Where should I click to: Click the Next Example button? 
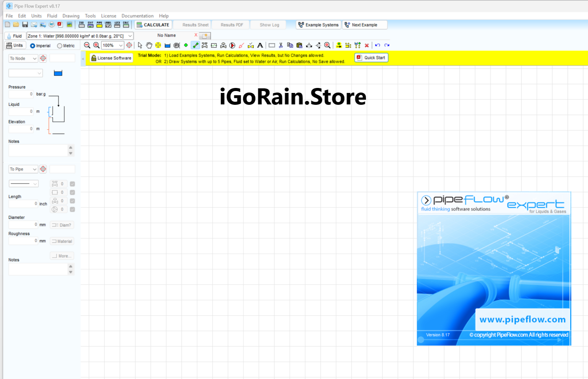(364, 25)
